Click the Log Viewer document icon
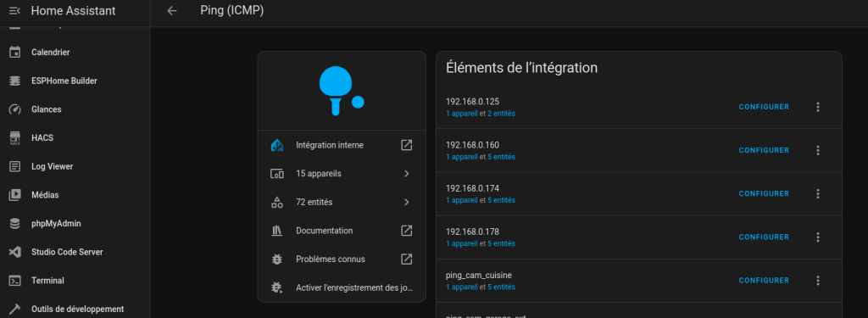Viewport: 868px width, 318px height. pyautogui.click(x=15, y=166)
